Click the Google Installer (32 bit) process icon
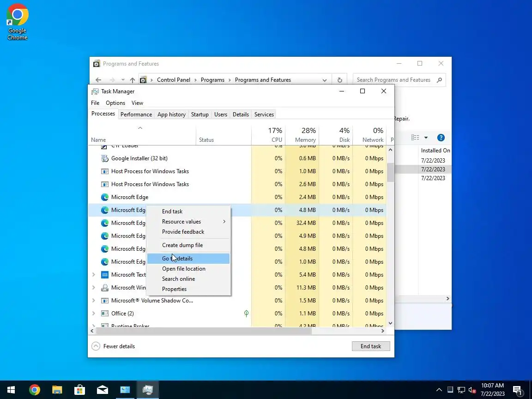This screenshot has width=532, height=399. [x=105, y=158]
